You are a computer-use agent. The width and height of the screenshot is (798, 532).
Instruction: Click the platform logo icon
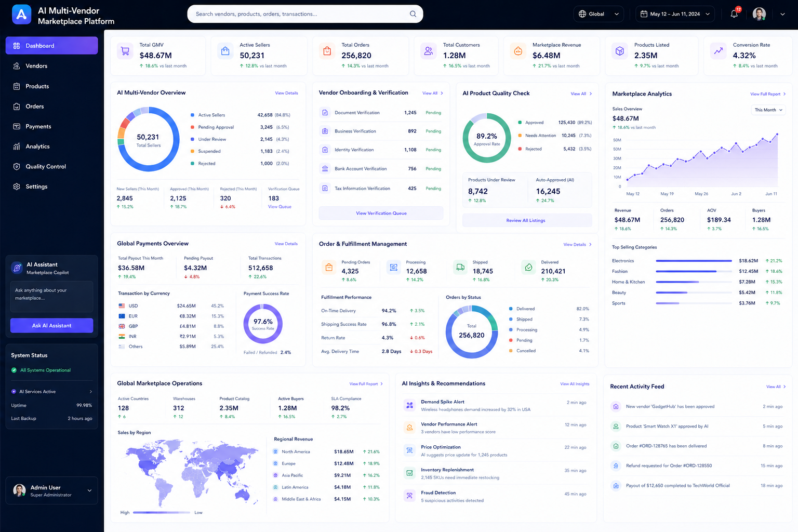click(x=21, y=15)
